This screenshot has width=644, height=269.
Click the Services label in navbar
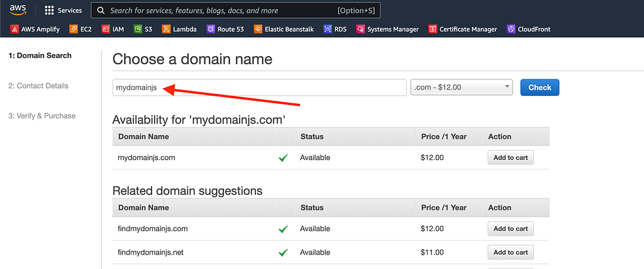[x=70, y=11]
